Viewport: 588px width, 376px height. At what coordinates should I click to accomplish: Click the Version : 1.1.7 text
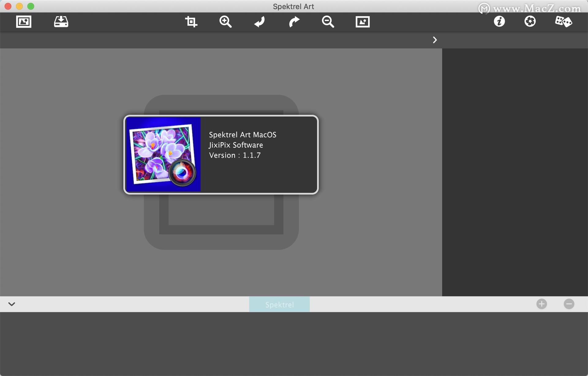point(235,155)
